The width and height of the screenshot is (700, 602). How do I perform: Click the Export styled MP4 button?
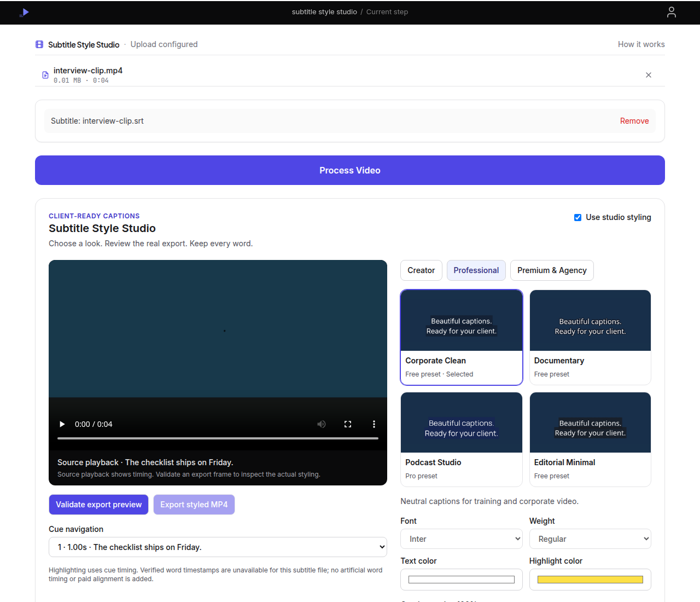(x=194, y=505)
